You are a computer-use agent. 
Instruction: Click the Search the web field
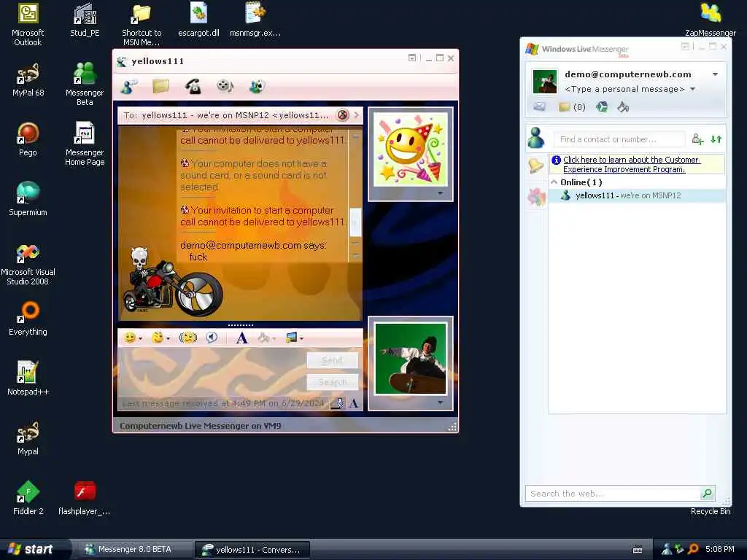pos(612,494)
